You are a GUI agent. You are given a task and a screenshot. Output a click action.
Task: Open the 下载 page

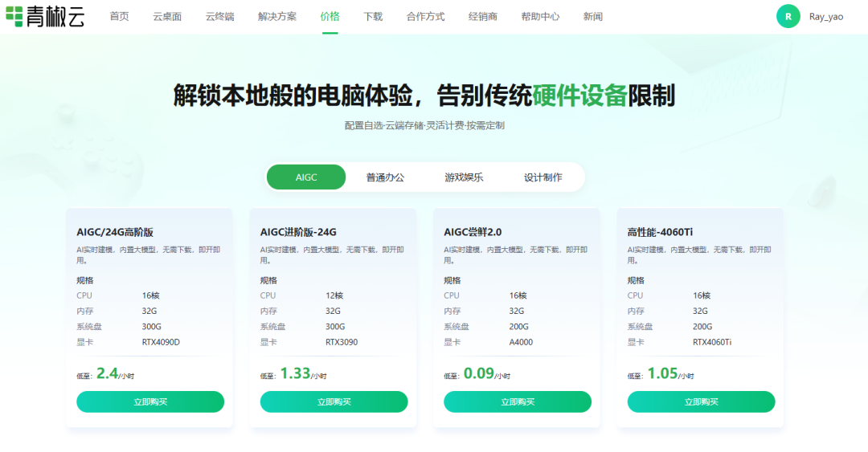(373, 17)
